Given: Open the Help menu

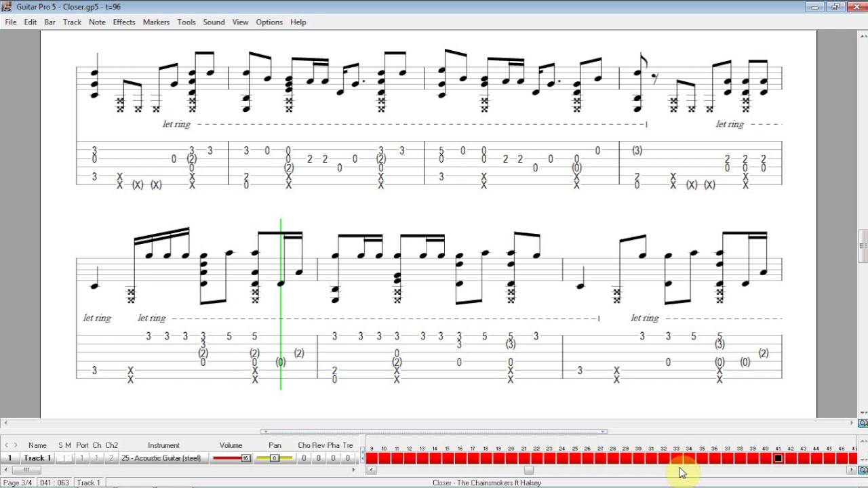Looking at the screenshot, I should pyautogui.click(x=298, y=22).
